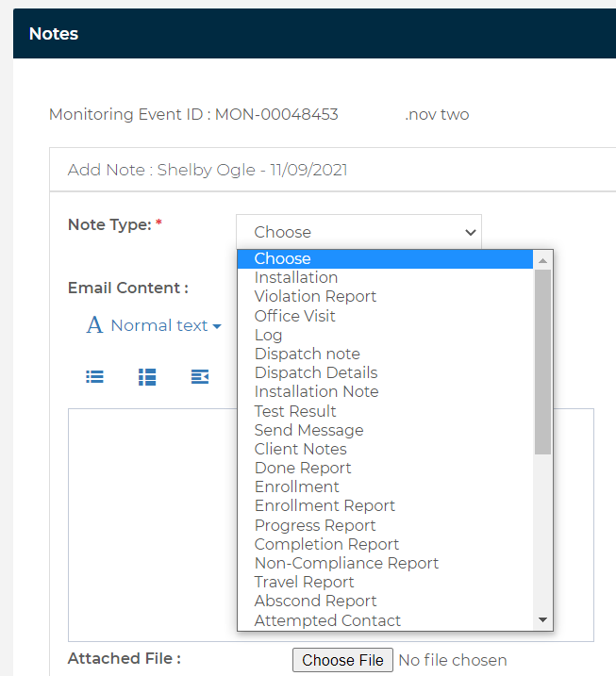The height and width of the screenshot is (676, 616).
Task: Select Violation Report option
Action: click(385, 297)
